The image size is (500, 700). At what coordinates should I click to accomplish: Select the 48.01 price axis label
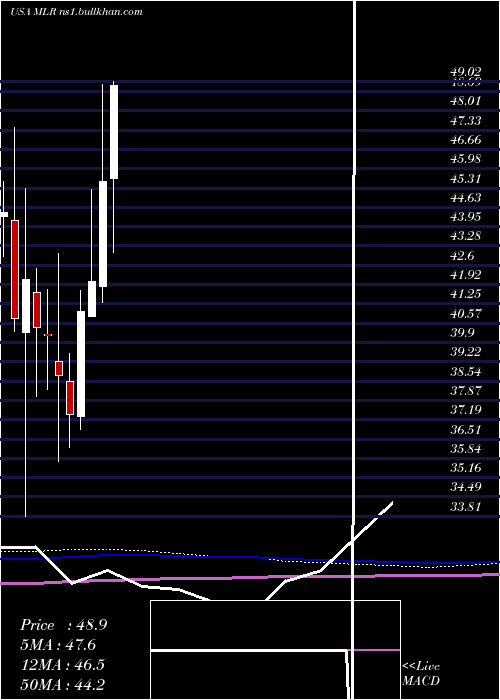(x=465, y=101)
